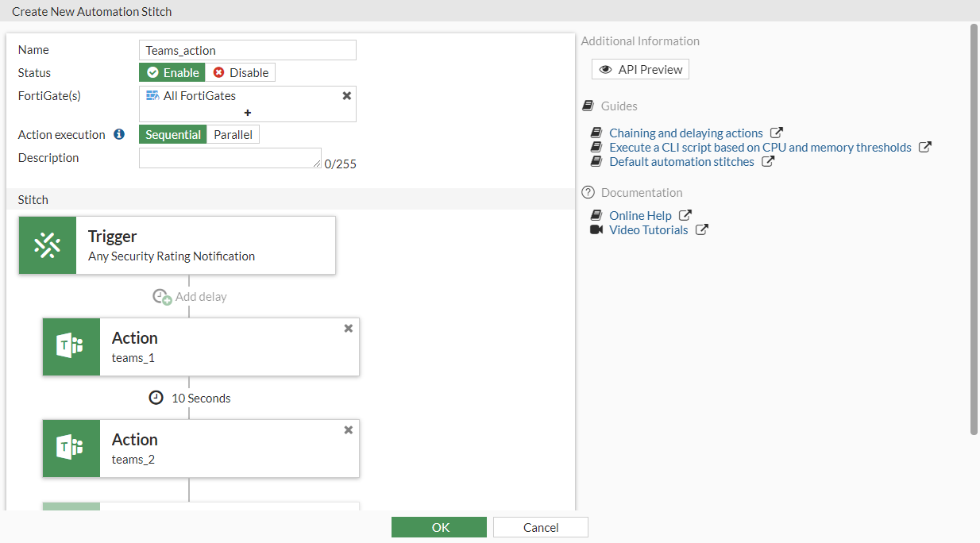
Task: Open the Video Tutorials link
Action: point(648,230)
